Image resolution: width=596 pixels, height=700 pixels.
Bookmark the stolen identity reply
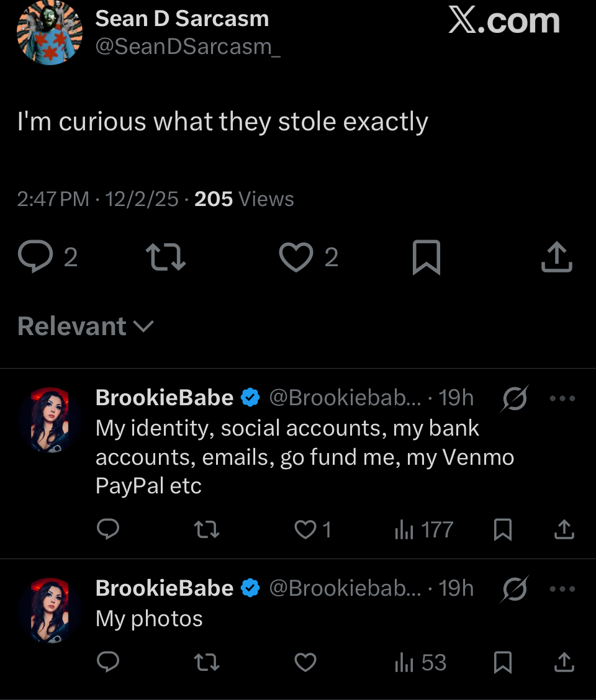point(502,530)
